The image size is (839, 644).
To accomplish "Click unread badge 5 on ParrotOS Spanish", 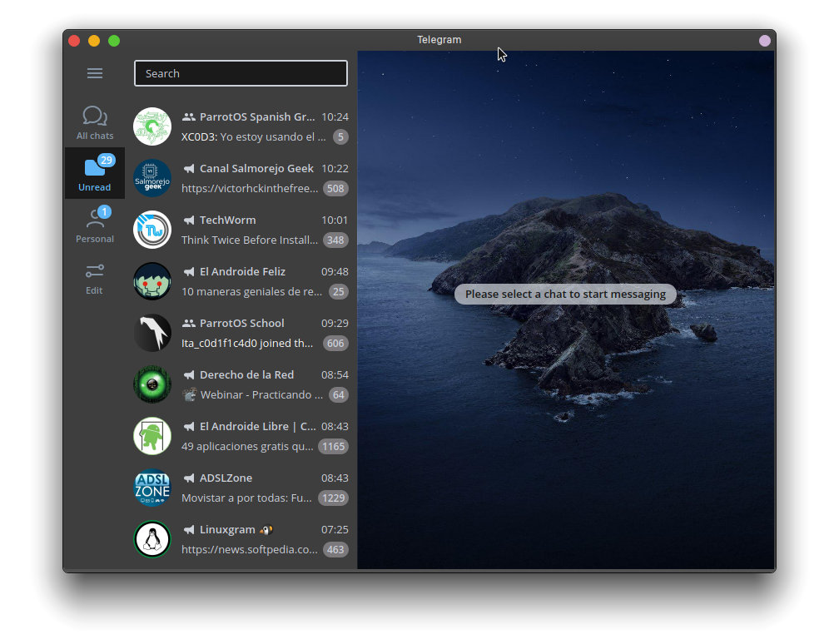I will (341, 137).
